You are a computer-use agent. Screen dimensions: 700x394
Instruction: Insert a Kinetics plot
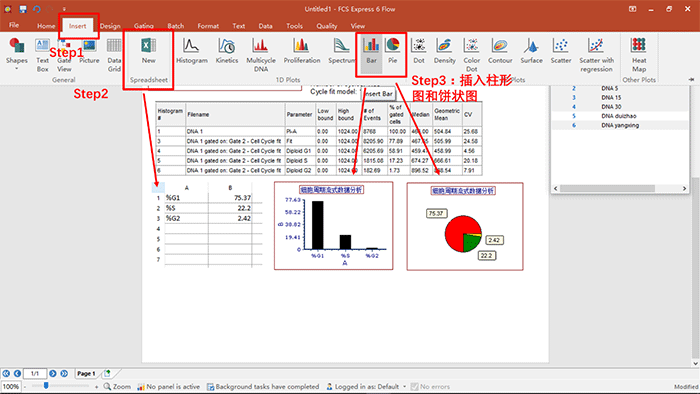coord(227,51)
